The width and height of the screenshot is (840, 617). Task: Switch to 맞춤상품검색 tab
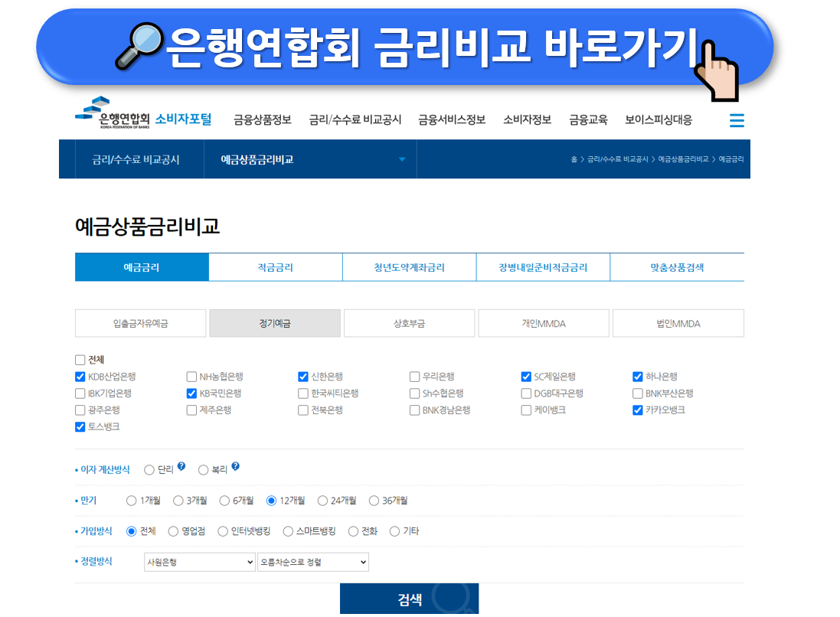pyautogui.click(x=677, y=267)
